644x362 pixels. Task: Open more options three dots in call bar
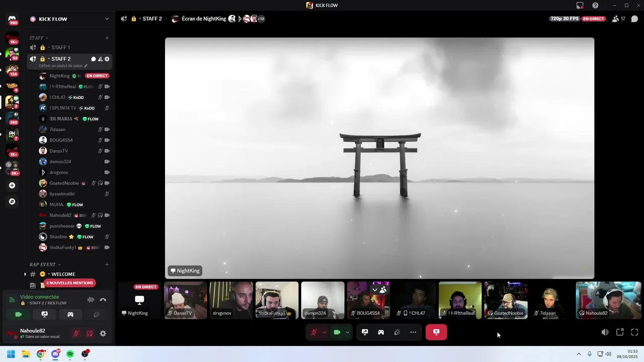click(413, 332)
